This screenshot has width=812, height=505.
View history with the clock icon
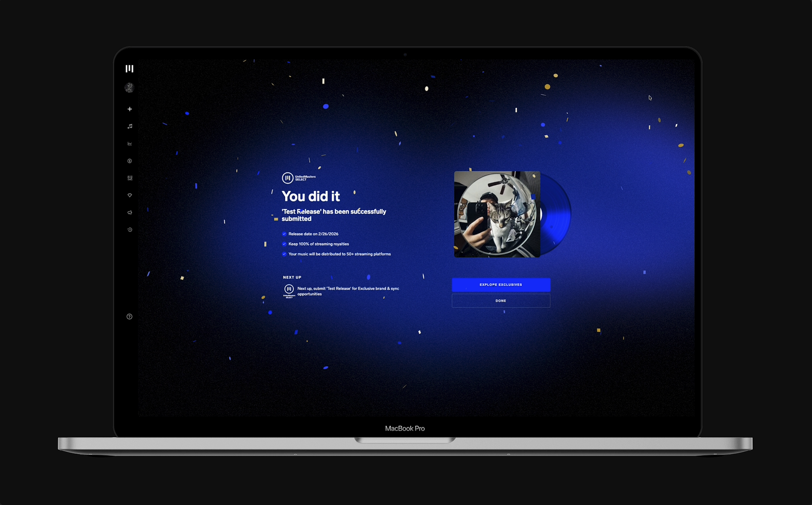pyautogui.click(x=130, y=229)
